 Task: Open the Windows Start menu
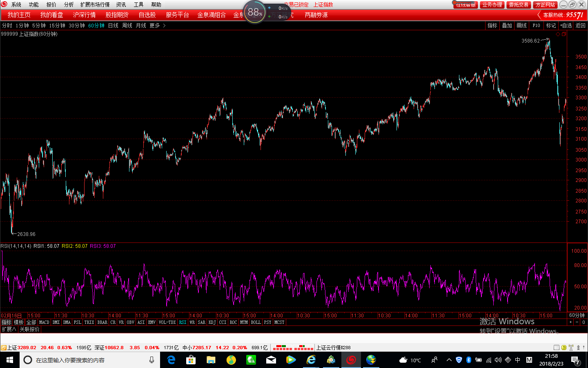(x=10, y=360)
